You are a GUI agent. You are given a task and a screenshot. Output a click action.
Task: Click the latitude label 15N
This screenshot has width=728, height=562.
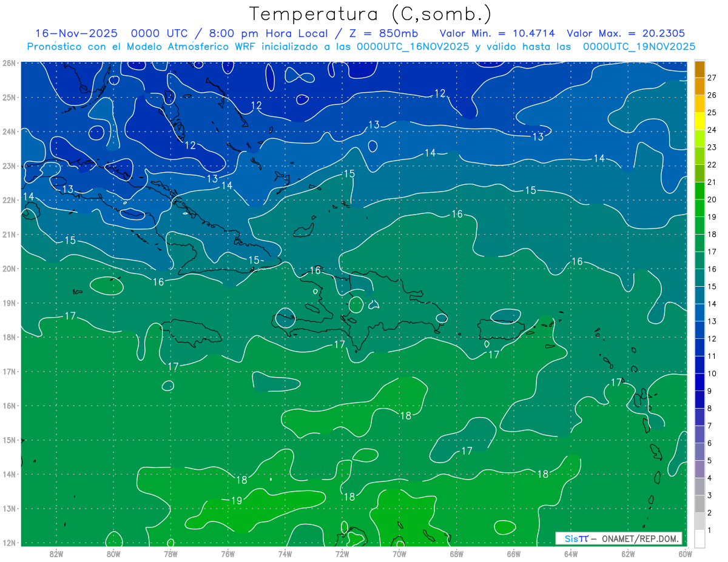pos(9,440)
